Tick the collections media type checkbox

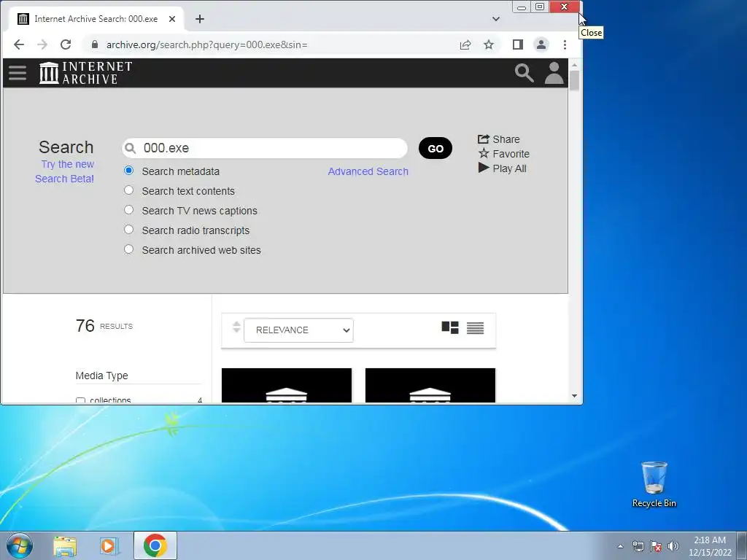(x=80, y=400)
